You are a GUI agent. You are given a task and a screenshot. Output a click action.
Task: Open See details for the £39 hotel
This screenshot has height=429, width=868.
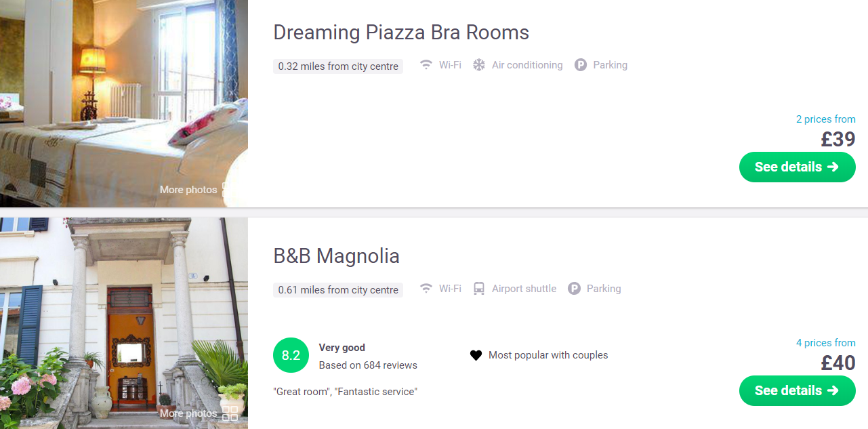tap(797, 167)
